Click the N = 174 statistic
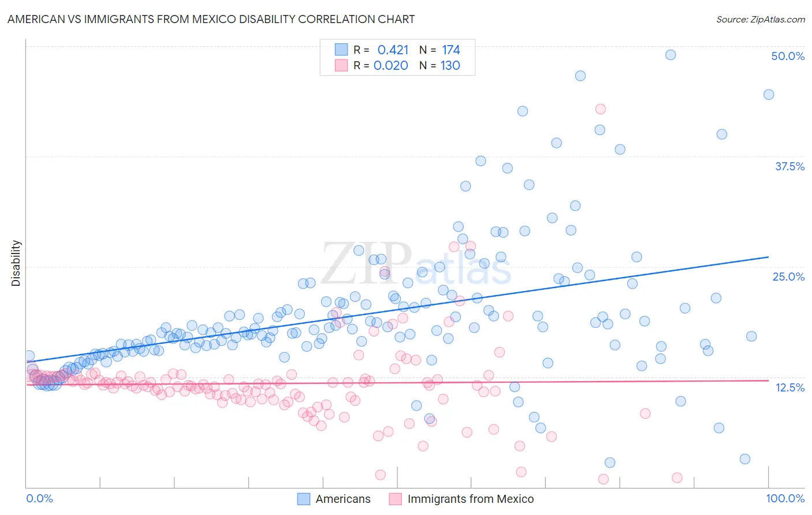812x515 pixels. 439,50
